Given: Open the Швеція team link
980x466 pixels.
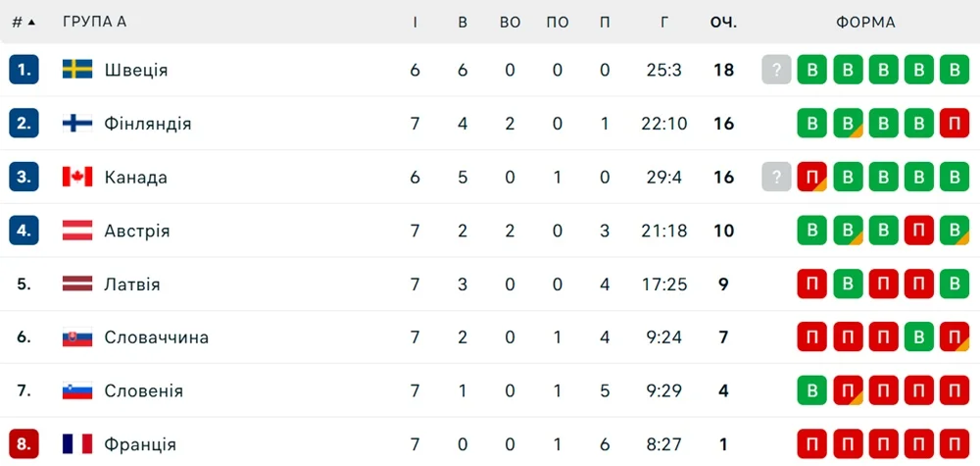Looking at the screenshot, I should (x=136, y=70).
